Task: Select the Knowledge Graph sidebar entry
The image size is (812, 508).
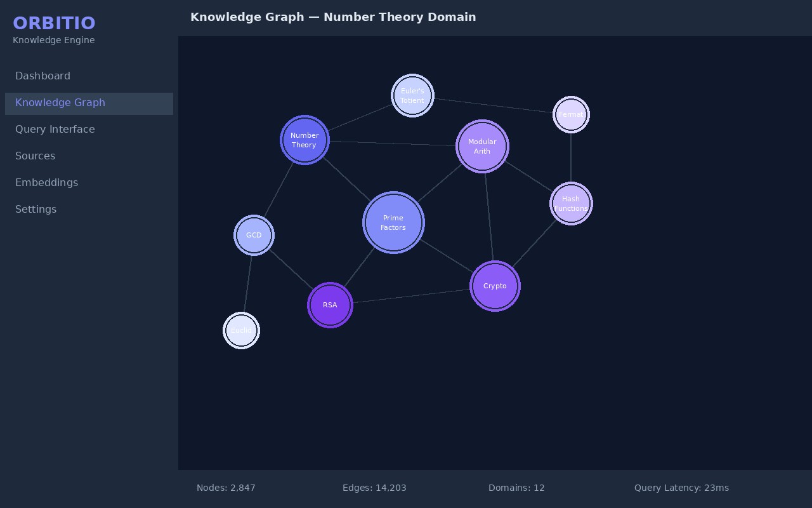Action: tap(60, 102)
